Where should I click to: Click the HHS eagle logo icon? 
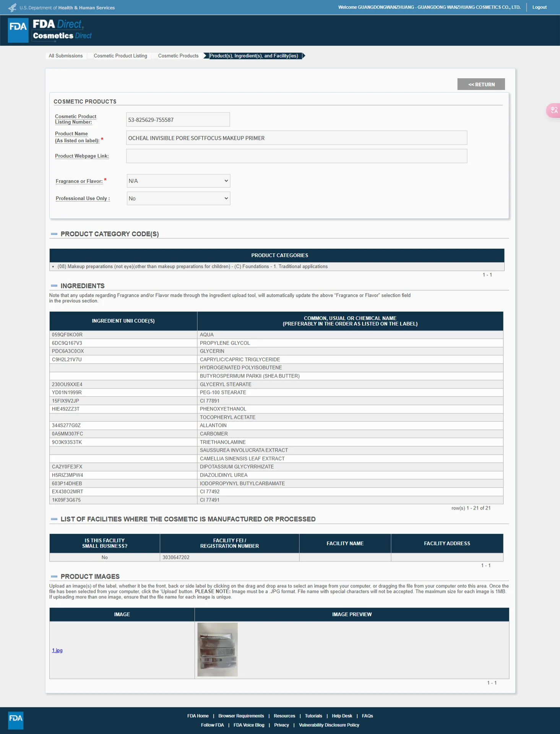click(12, 7)
